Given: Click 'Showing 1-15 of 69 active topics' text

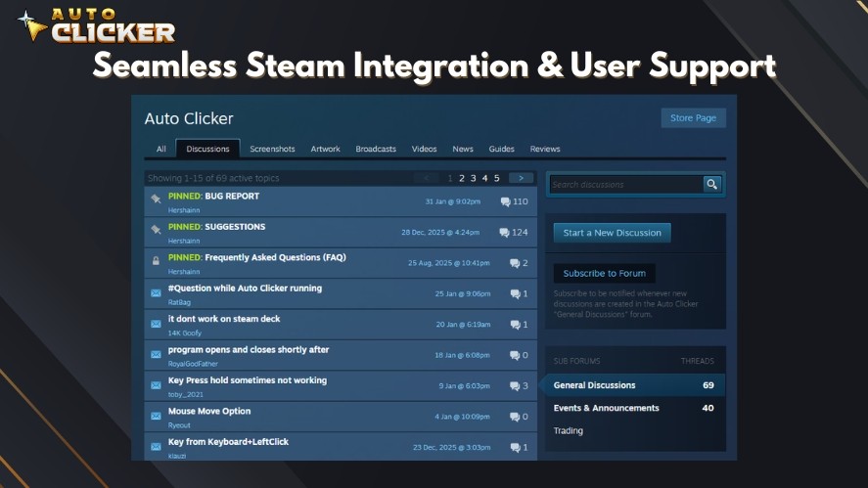Looking at the screenshot, I should 213,178.
